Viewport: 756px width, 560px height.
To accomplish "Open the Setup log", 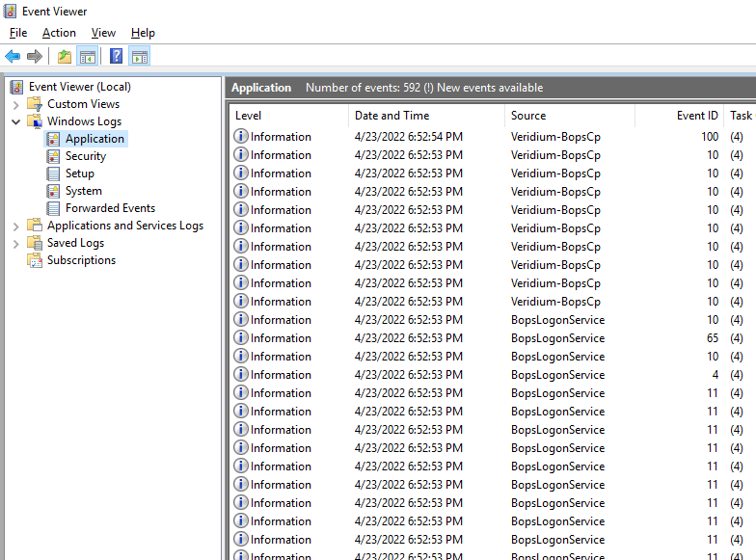I will [79, 173].
